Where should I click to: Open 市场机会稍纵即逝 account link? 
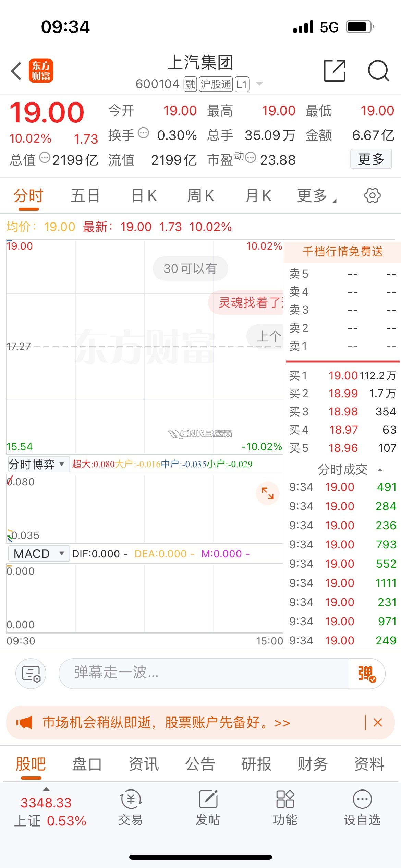tap(166, 722)
